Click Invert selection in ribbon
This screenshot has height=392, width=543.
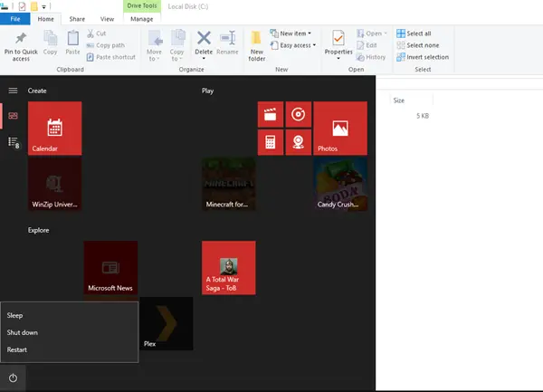[x=423, y=57]
